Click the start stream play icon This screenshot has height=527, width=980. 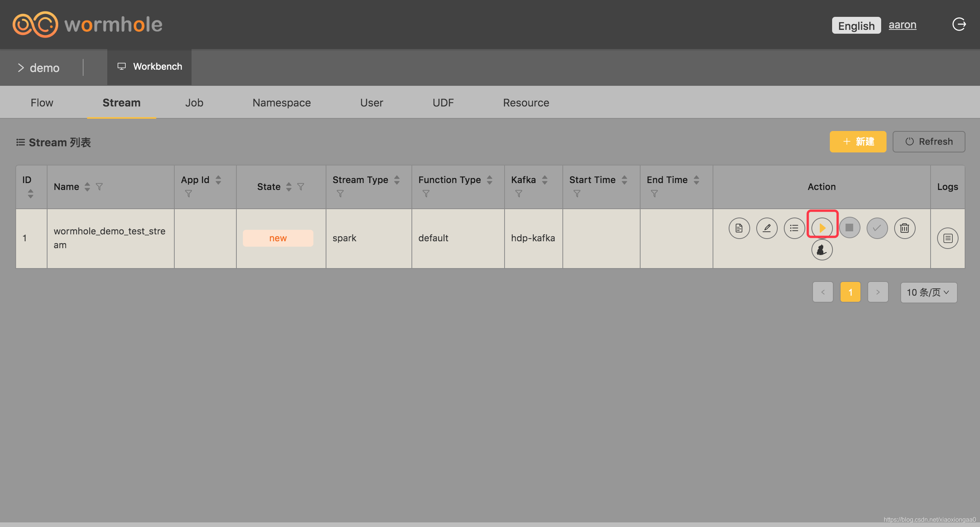pos(822,228)
